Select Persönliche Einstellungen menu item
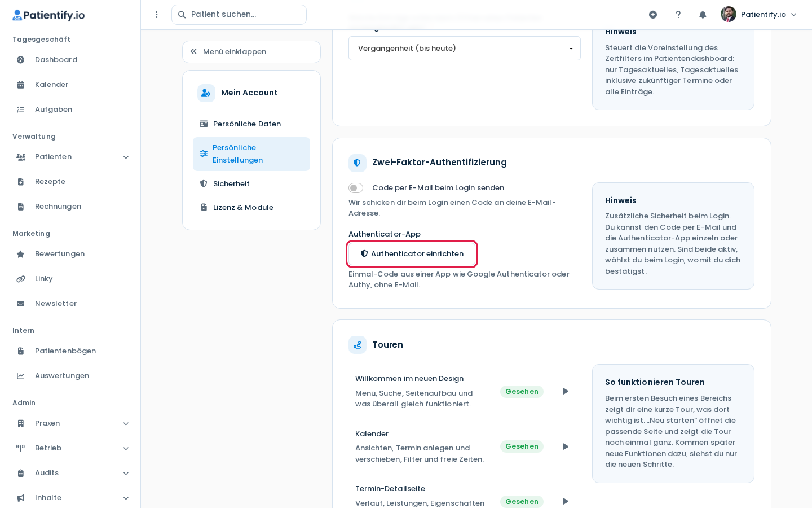The width and height of the screenshot is (812, 508). click(x=251, y=154)
